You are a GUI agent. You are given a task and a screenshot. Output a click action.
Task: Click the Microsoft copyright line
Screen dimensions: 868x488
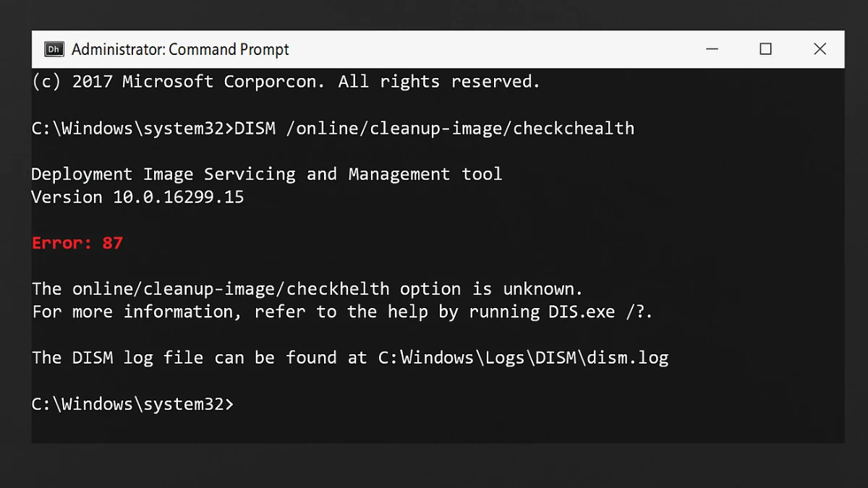tap(284, 81)
